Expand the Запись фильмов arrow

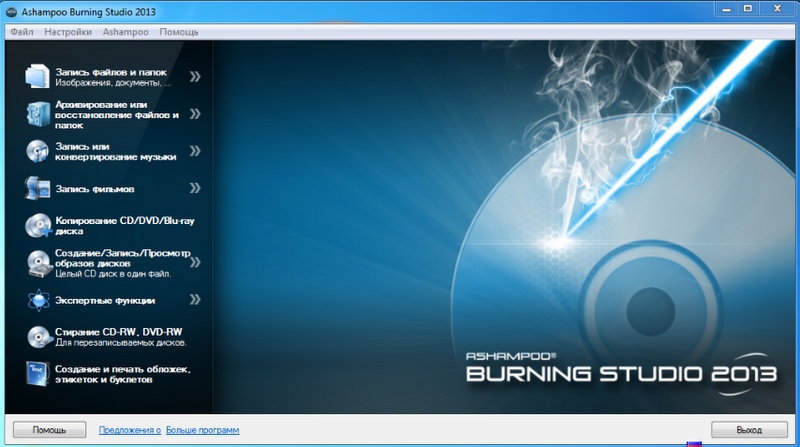pos(195,188)
